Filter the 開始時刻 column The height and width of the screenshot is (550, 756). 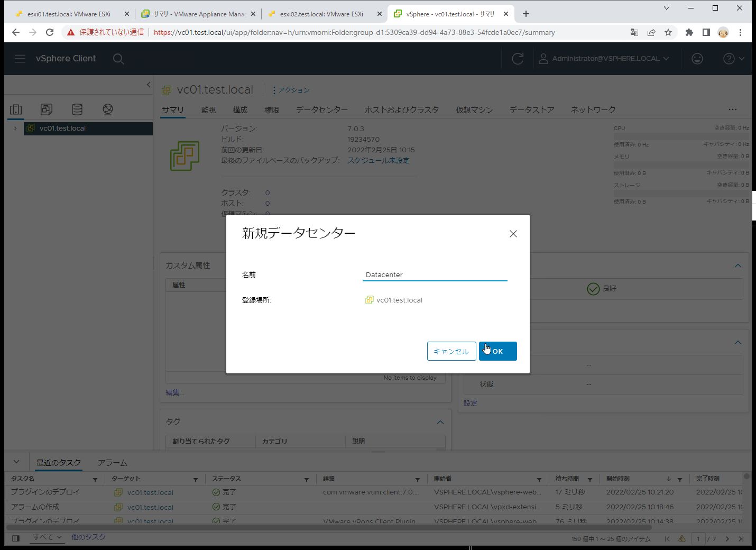[x=680, y=480]
